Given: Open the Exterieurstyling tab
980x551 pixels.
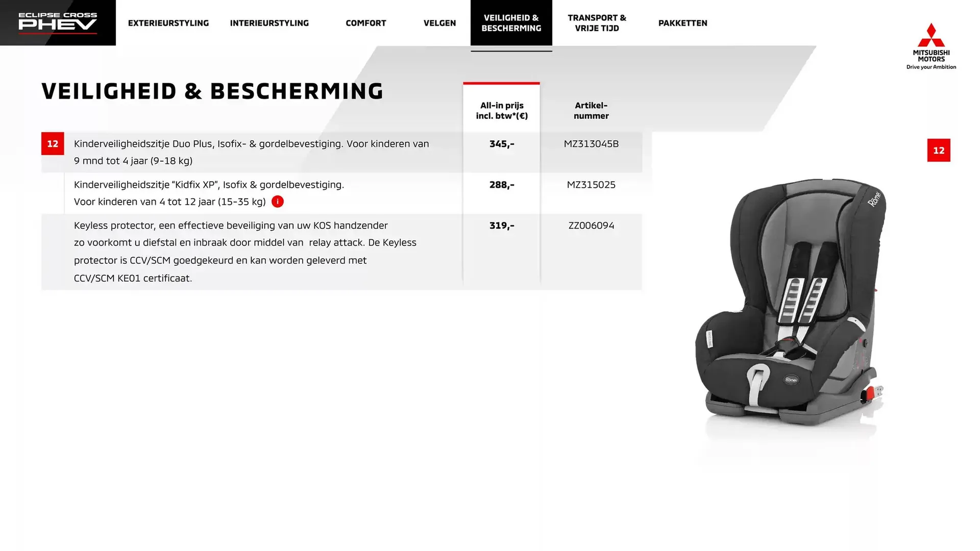Looking at the screenshot, I should (168, 23).
